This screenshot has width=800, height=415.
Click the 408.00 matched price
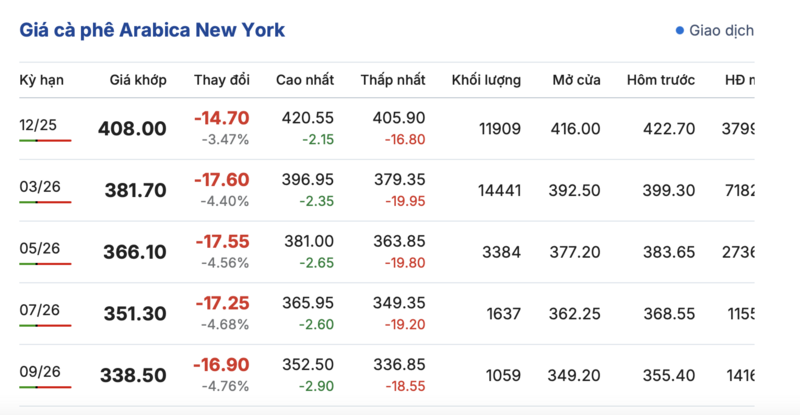click(132, 128)
